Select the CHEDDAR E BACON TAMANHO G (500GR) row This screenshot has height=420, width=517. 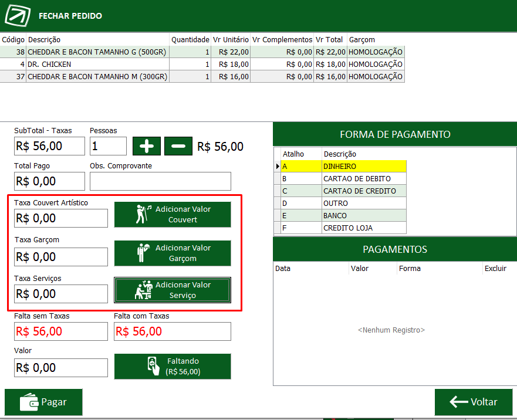click(x=202, y=52)
